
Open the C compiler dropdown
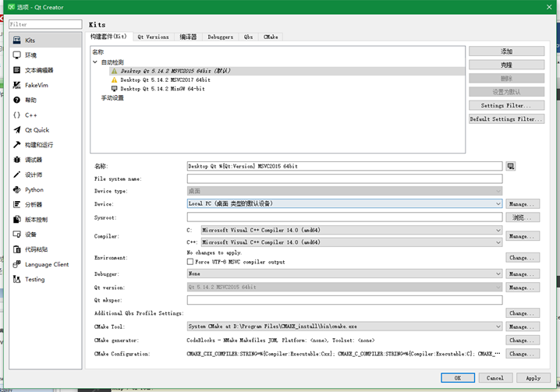352,230
